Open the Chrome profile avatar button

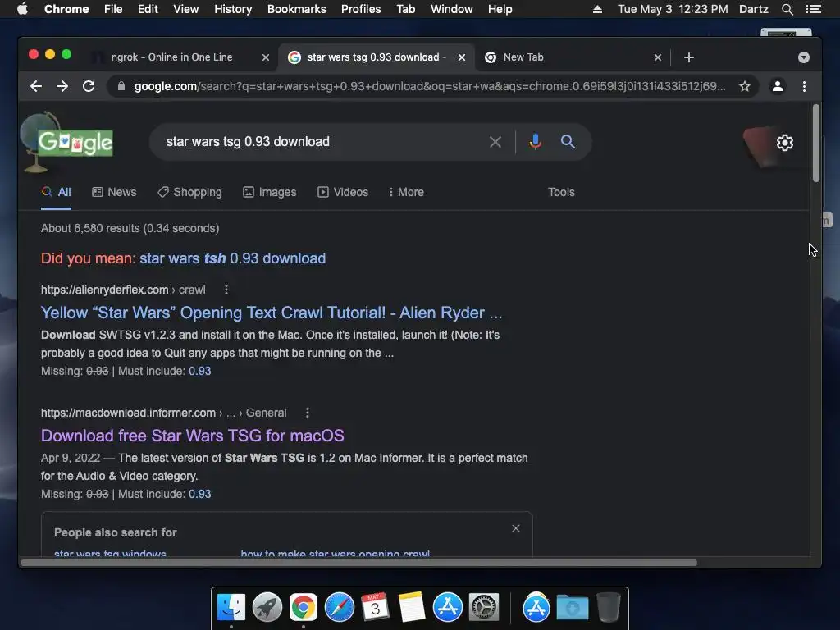(778, 86)
